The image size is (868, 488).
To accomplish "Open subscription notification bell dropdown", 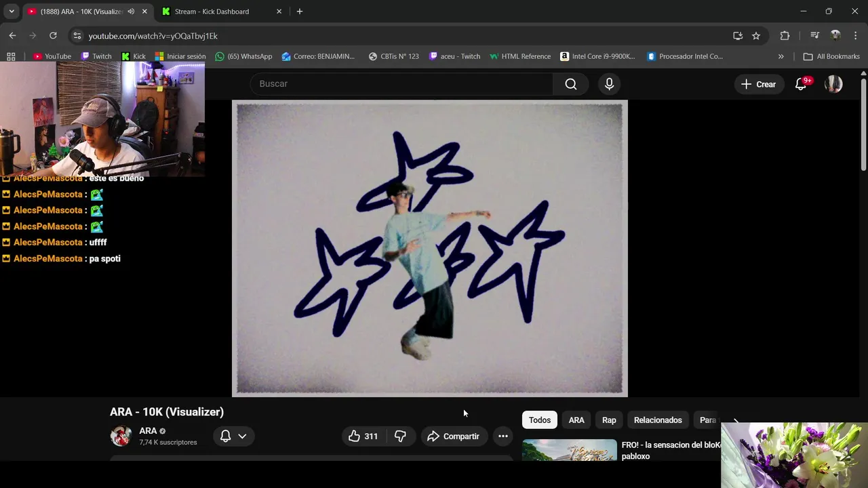I will [x=233, y=436].
